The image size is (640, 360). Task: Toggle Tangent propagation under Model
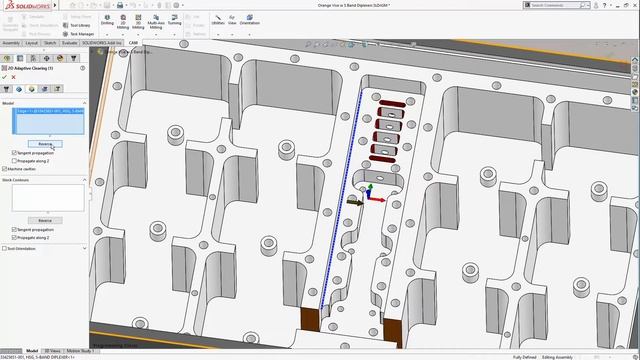(14, 153)
